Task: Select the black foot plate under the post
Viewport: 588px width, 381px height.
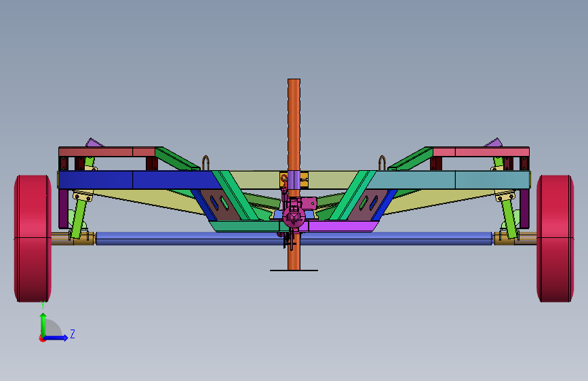Action: pyautogui.click(x=294, y=270)
